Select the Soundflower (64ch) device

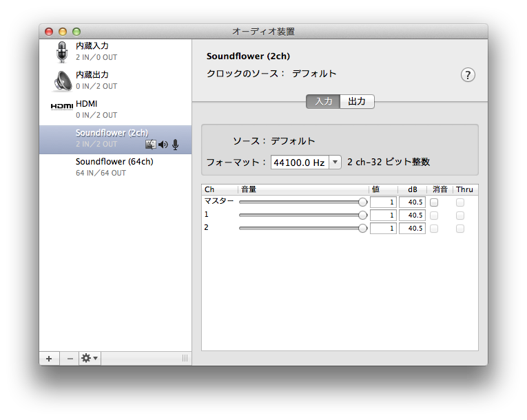click(115, 167)
